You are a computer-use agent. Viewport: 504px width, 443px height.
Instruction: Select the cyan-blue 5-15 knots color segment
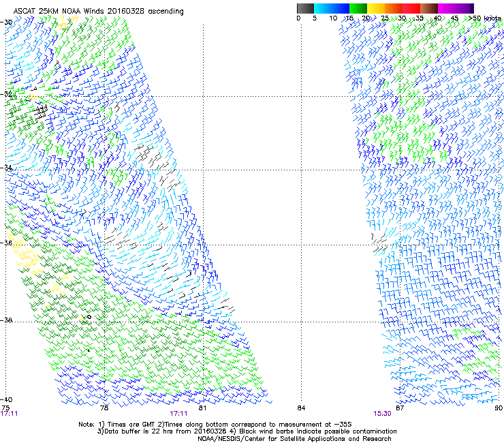(332, 8)
